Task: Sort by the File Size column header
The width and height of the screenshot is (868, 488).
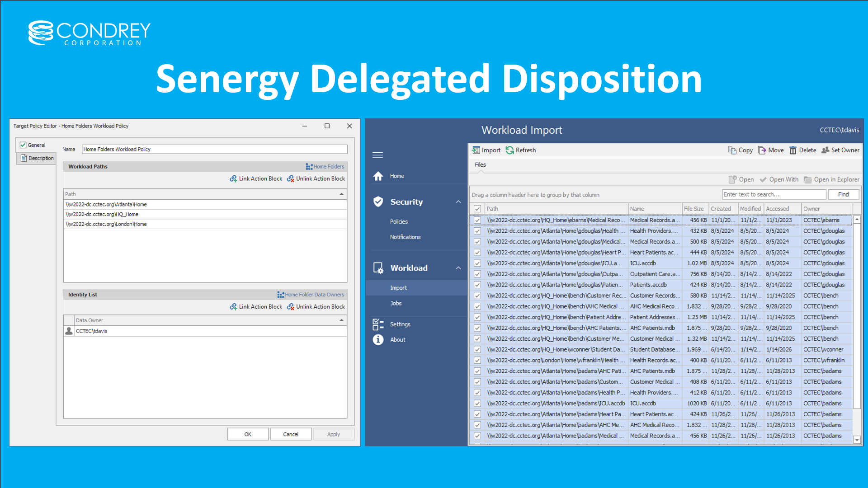Action: point(695,209)
